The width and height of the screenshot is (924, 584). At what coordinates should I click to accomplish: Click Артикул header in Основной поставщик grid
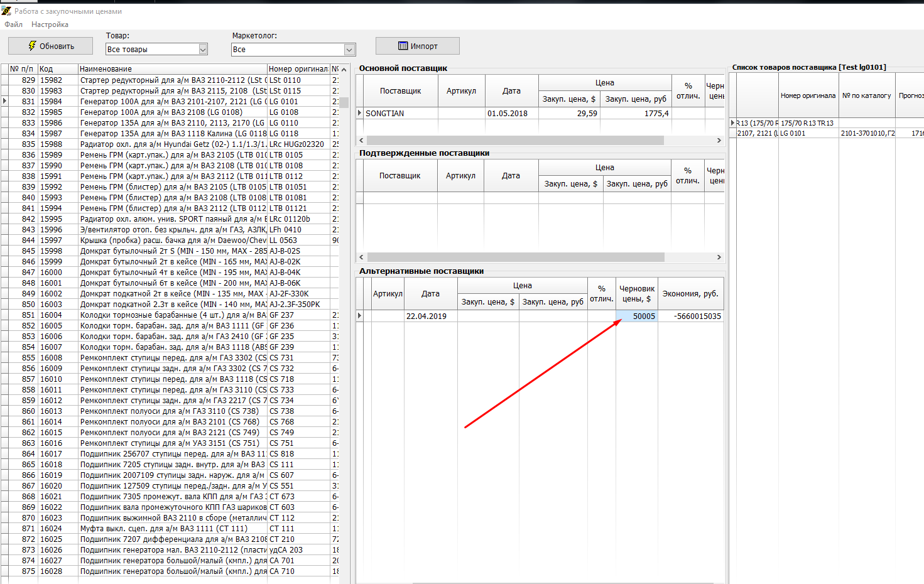point(461,91)
